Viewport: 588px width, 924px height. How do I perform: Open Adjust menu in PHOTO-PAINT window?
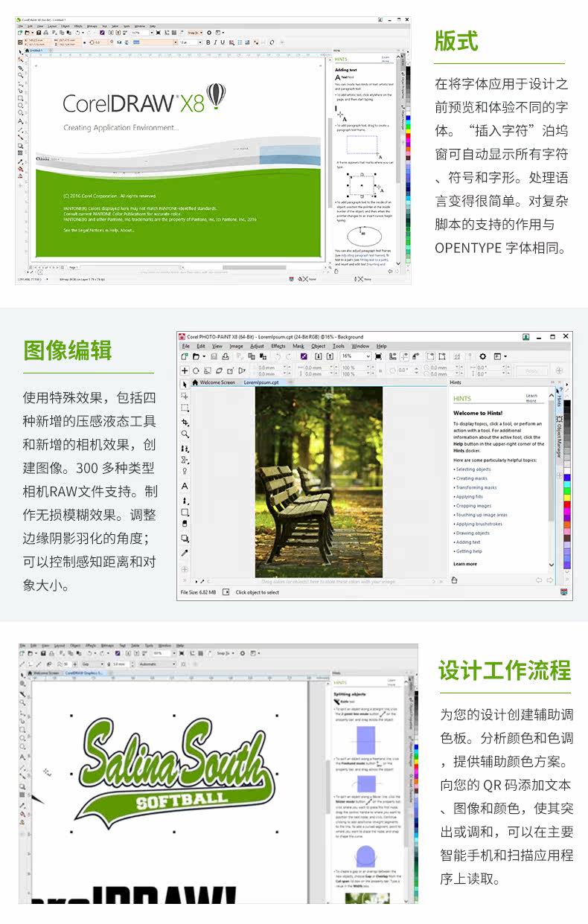[257, 346]
